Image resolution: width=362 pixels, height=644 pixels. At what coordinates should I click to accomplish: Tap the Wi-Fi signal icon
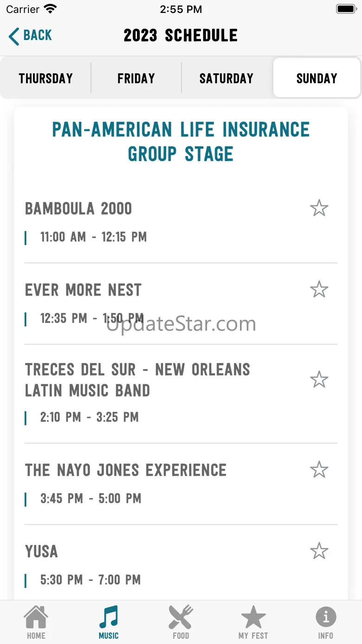50,9
